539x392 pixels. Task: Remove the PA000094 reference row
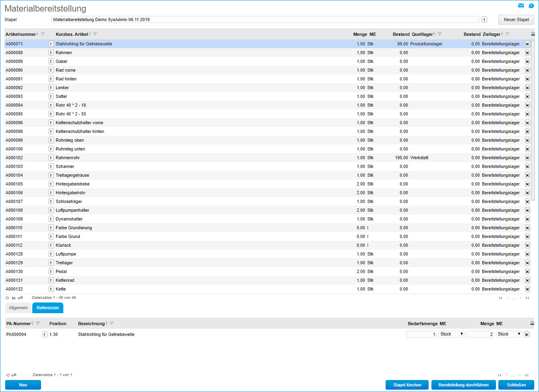click(527, 334)
